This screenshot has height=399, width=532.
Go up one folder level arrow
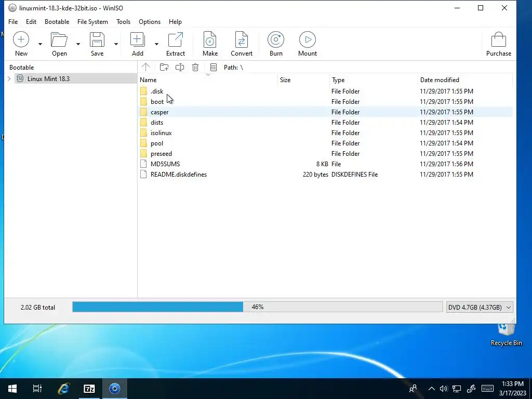point(145,67)
